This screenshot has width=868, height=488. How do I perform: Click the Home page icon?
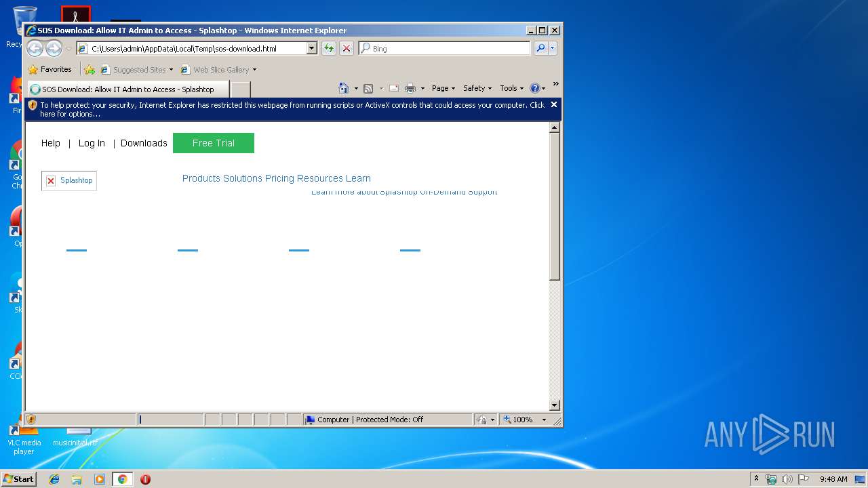tap(344, 88)
